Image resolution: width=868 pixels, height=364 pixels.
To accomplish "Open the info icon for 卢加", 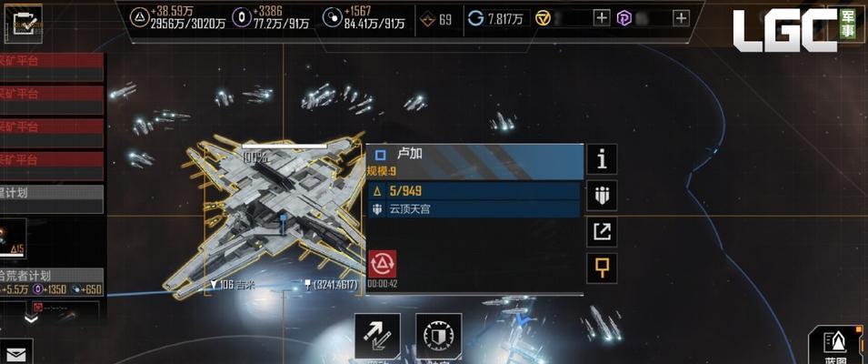I will 602,159.
